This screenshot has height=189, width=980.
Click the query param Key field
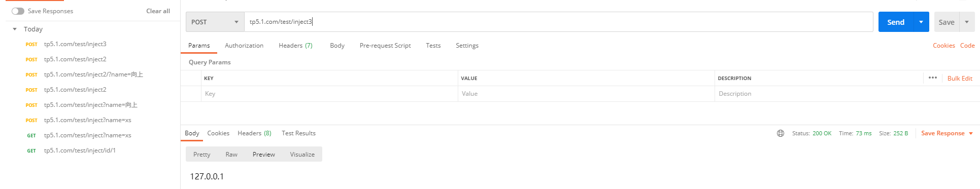click(x=329, y=94)
